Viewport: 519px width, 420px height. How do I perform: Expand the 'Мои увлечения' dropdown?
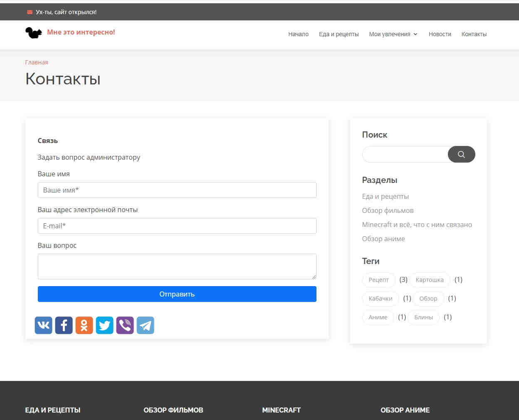pos(393,34)
